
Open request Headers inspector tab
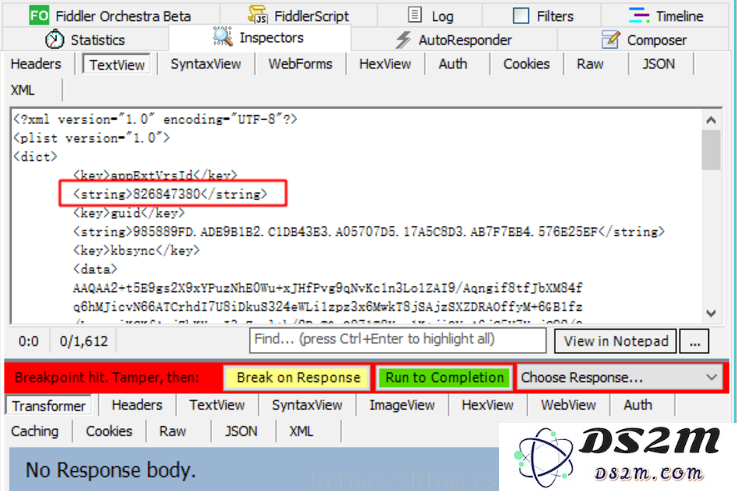point(36,64)
